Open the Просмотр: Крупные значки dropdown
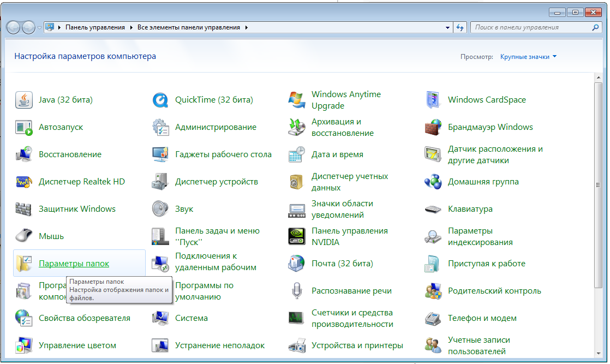 click(x=528, y=57)
